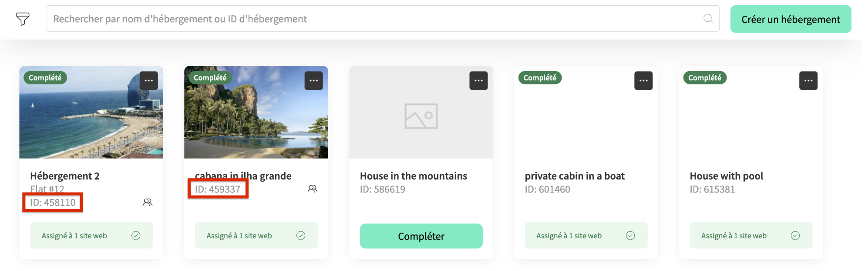
Task: Toggle assignment checkmark on Hébergement 2 card
Action: 136,235
